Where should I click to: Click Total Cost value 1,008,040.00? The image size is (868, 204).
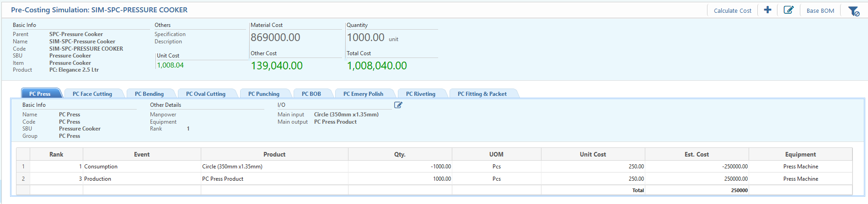point(377,66)
